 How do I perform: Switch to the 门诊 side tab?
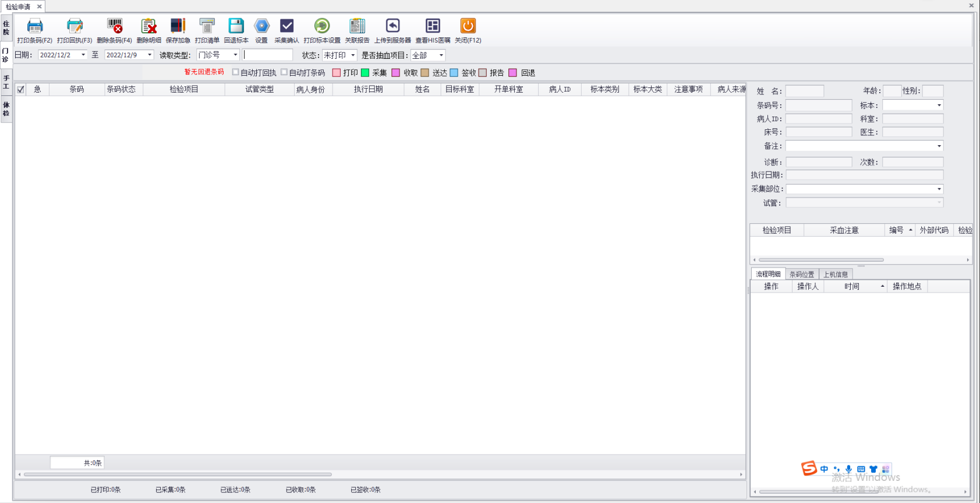coord(6,55)
